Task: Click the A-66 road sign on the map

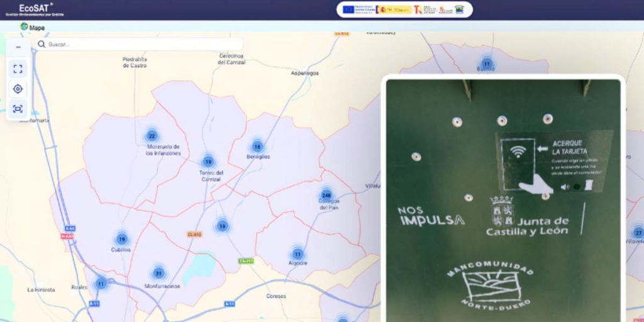Action: click(70, 228)
